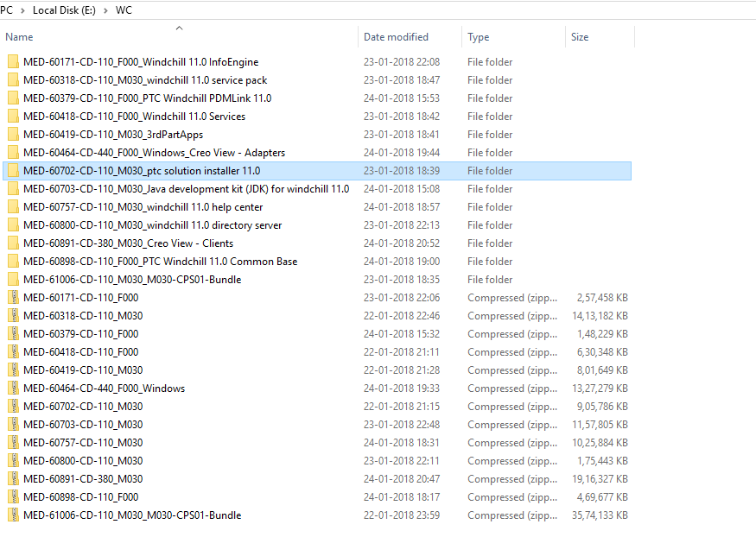756x537 pixels.
Task: Click zip icon of MED-60703-CD-110_M030 archive
Action: click(14, 425)
